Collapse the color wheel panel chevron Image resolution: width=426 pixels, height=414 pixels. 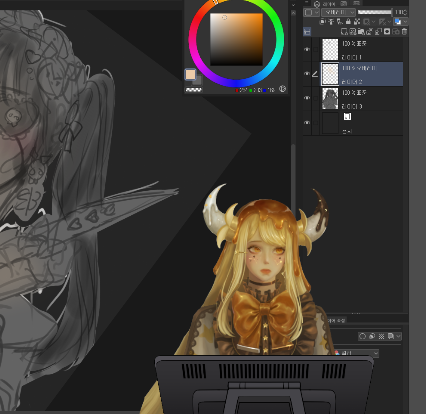[293, 5]
